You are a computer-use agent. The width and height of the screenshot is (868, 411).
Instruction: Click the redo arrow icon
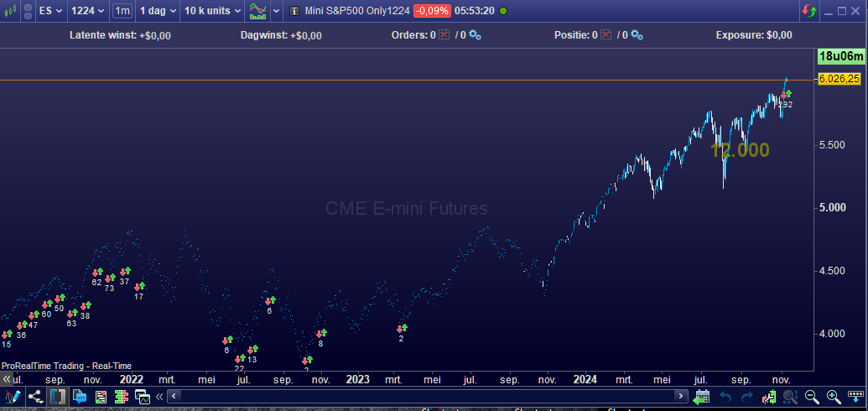[x=747, y=397]
